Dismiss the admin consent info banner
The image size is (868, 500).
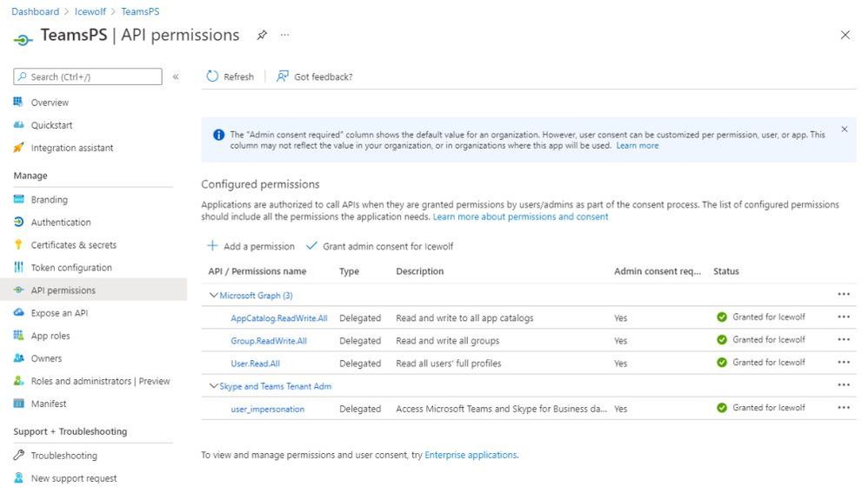pos(845,129)
